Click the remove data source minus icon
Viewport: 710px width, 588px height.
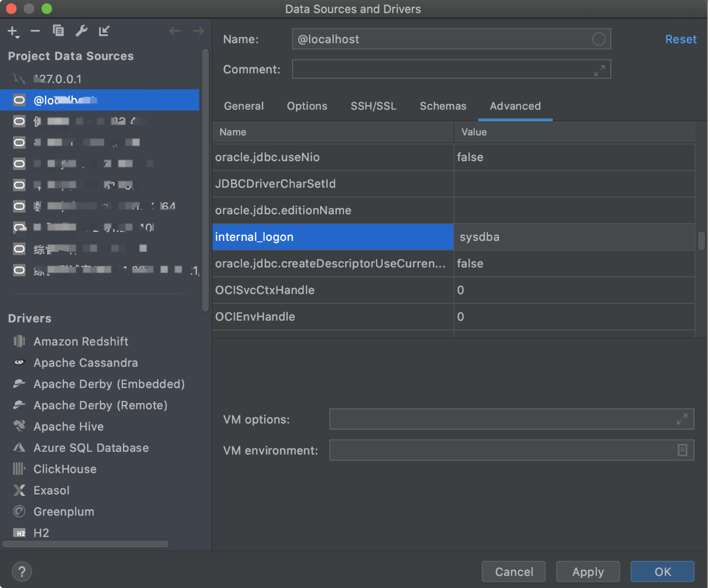click(35, 31)
